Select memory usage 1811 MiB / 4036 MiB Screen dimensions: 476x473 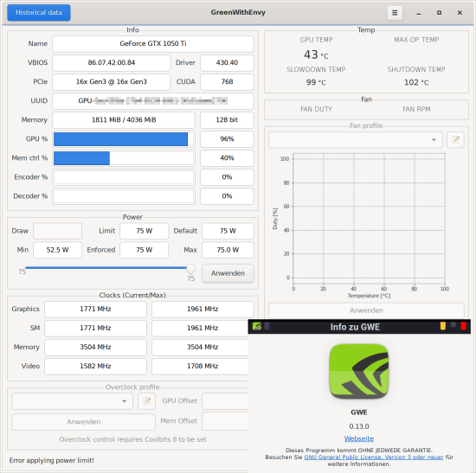pyautogui.click(x=124, y=120)
